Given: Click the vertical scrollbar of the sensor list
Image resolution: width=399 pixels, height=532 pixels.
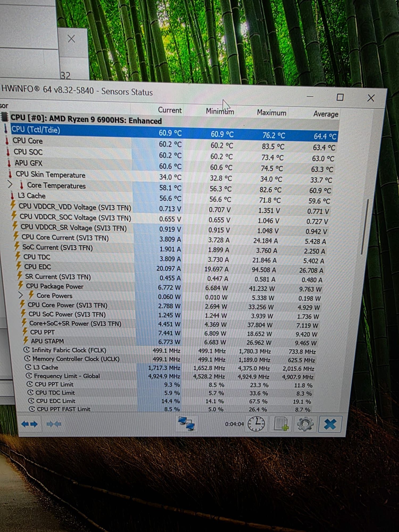Looking at the screenshot, I should click(364, 226).
